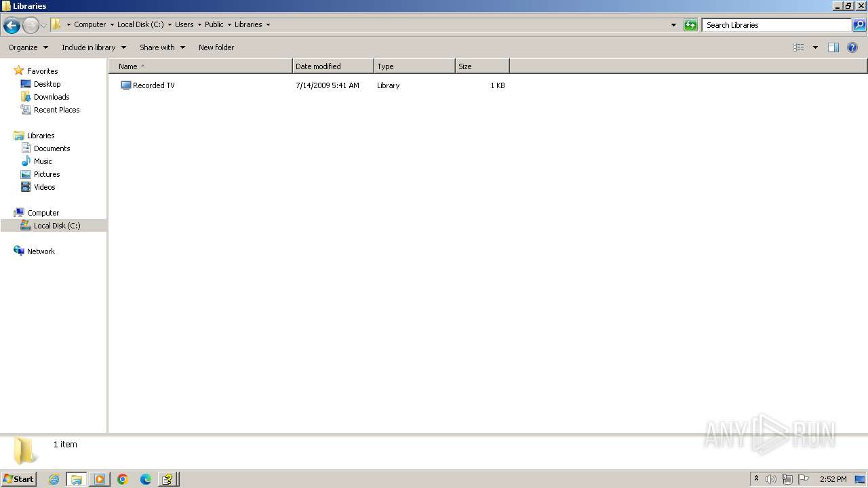868x488 pixels.
Task: Click the Start button
Action: tap(18, 479)
